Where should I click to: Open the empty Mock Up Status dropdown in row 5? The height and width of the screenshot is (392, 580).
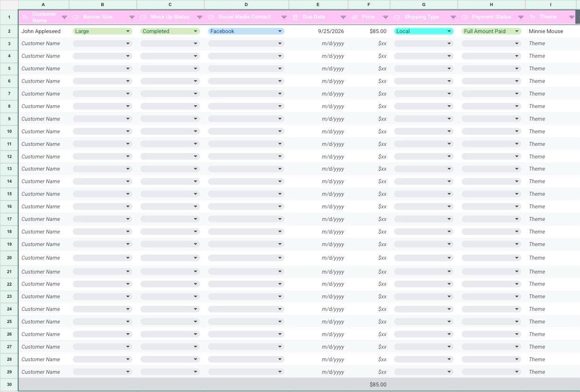170,69
